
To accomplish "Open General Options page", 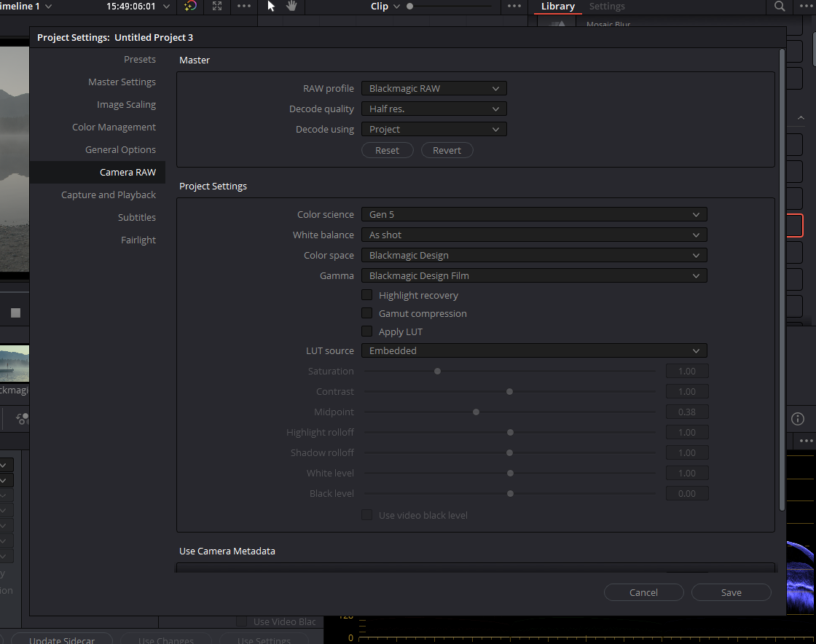I will pyautogui.click(x=120, y=149).
